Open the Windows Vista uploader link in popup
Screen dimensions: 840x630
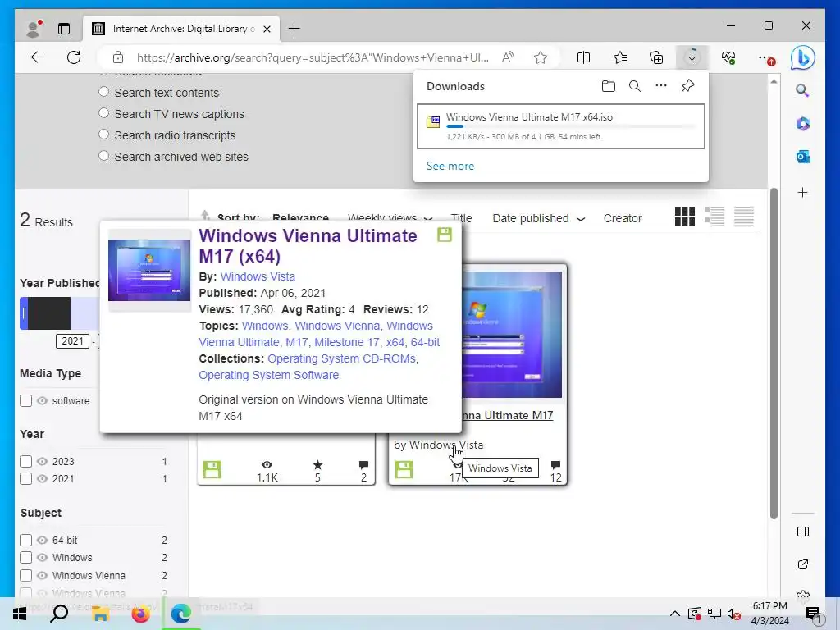258,276
